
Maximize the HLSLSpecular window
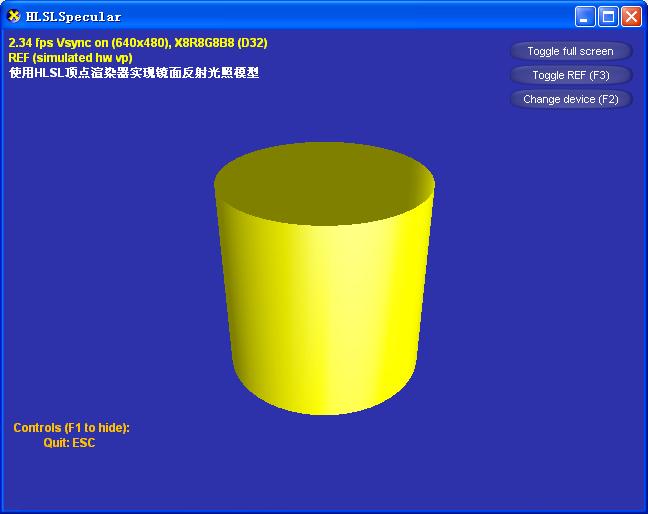click(x=608, y=17)
